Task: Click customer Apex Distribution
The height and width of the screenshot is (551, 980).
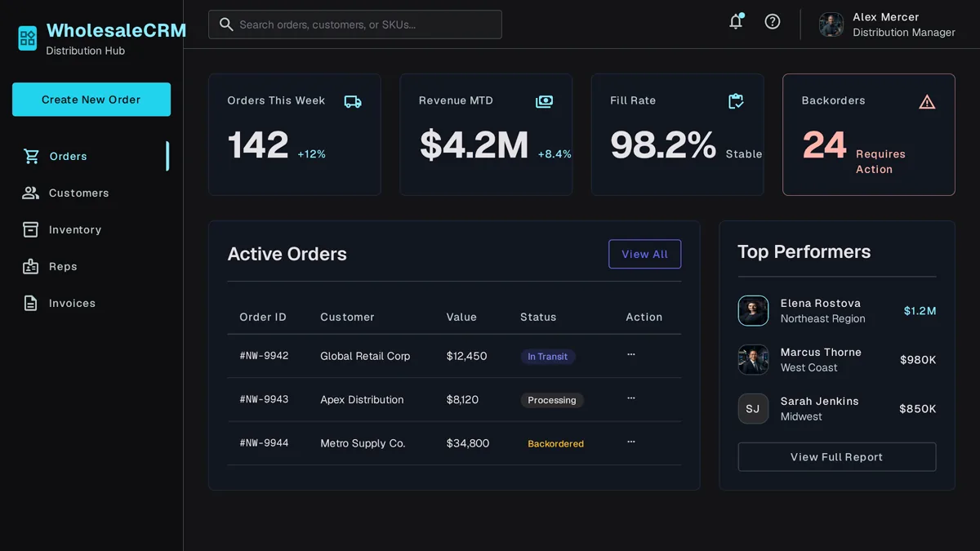Action: tap(362, 400)
